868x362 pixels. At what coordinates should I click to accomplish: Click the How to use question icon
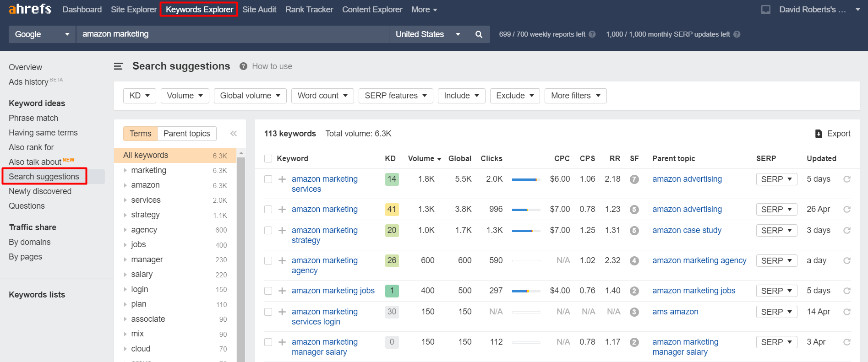243,66
